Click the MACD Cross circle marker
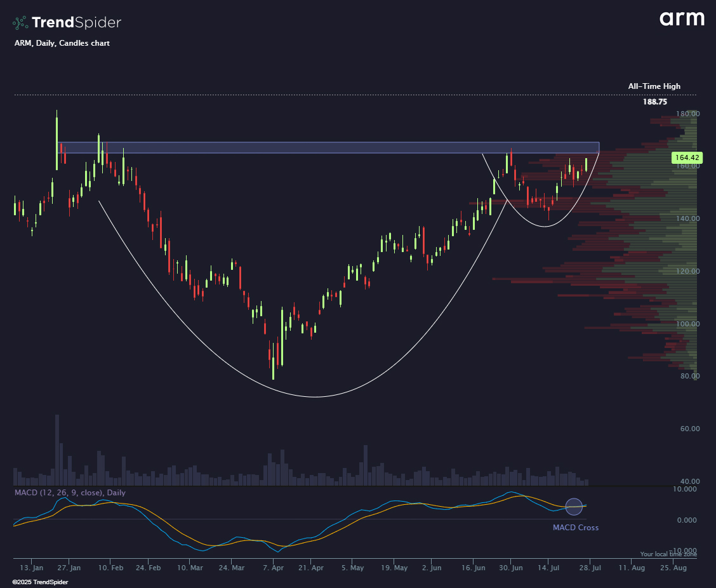 click(574, 506)
